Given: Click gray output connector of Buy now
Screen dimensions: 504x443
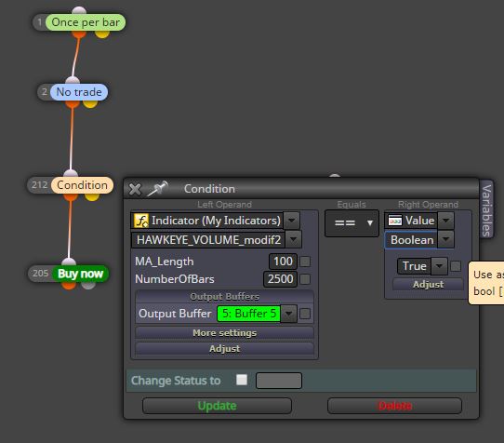Looking at the screenshot, I should click(88, 285).
